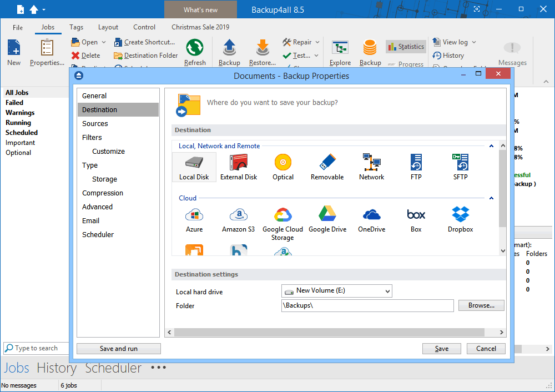Cancel the Backup Properties dialog

(486, 349)
